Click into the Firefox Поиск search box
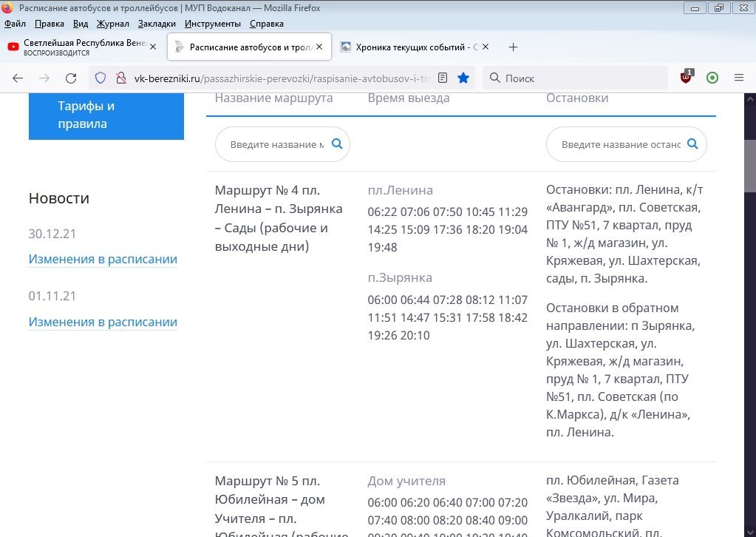Image resolution: width=756 pixels, height=537 pixels. tap(576, 78)
